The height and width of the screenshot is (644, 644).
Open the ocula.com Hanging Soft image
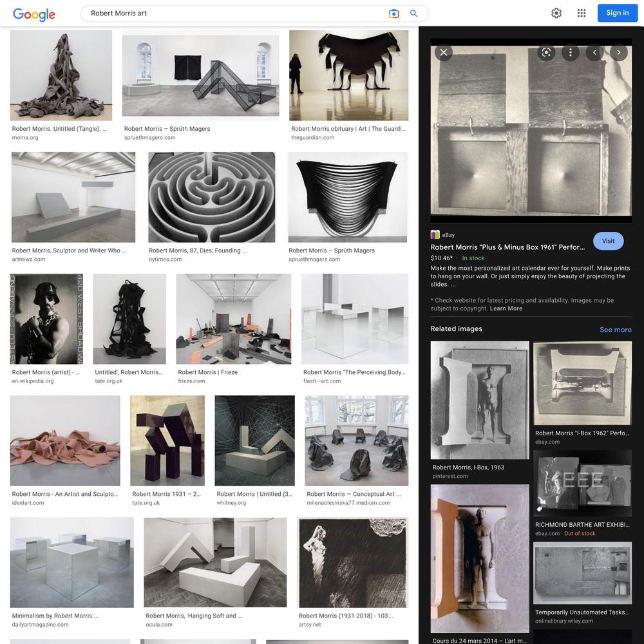[215, 562]
